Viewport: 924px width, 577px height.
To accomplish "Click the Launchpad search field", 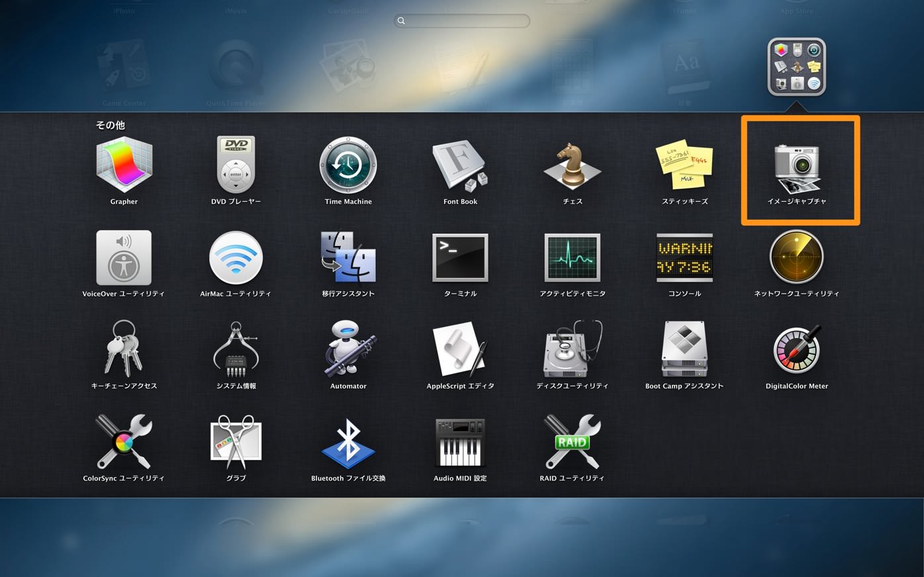I will coord(461,21).
